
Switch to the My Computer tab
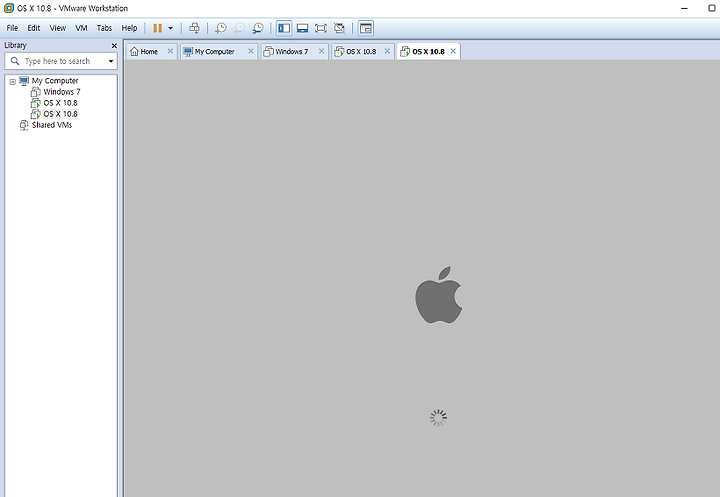point(214,51)
